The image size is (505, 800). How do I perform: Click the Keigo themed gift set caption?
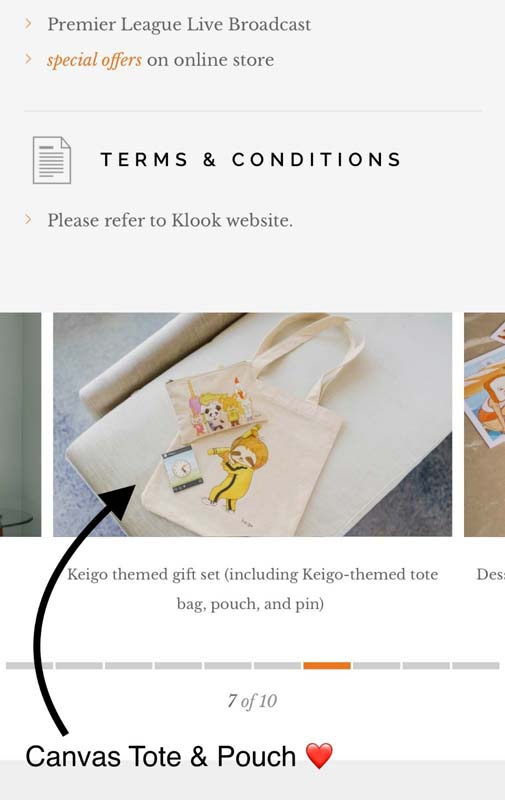tap(252, 589)
